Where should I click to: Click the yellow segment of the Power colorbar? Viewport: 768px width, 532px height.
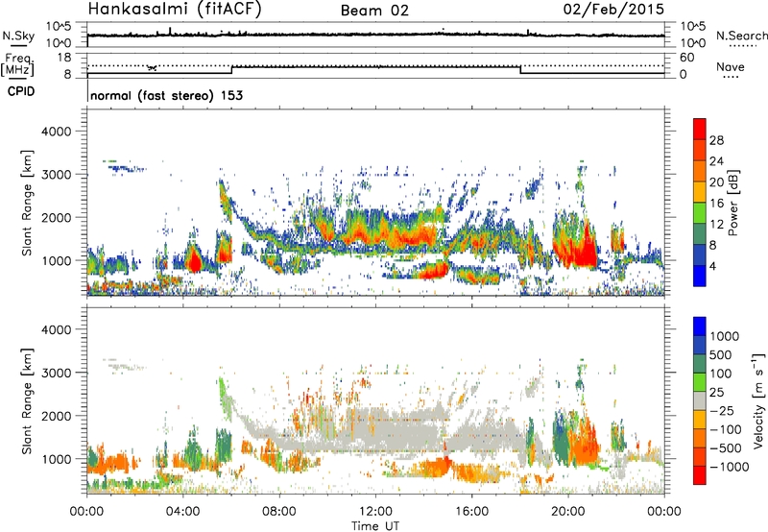[x=700, y=191]
